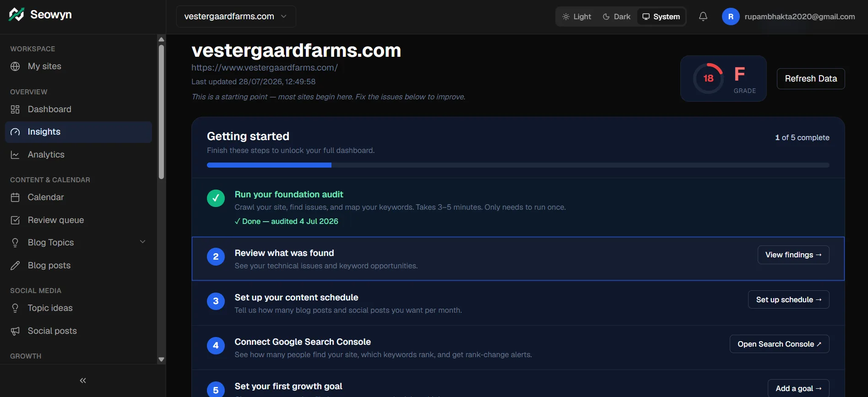Click View findings button
The height and width of the screenshot is (397, 868).
(793, 255)
